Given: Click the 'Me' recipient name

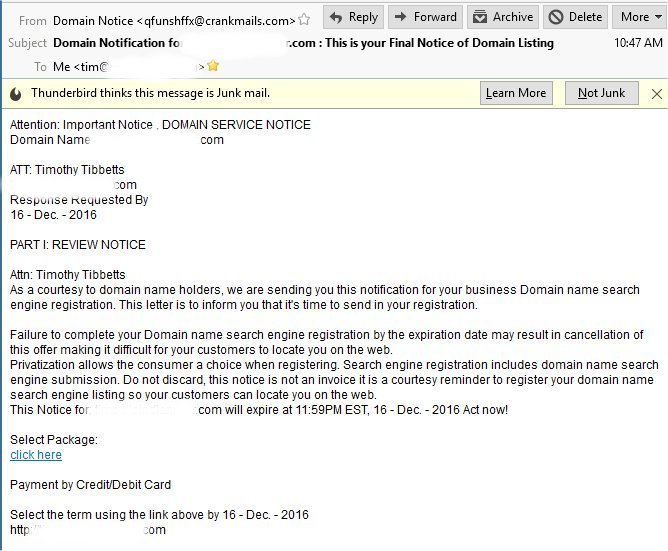Looking at the screenshot, I should pos(61,67).
